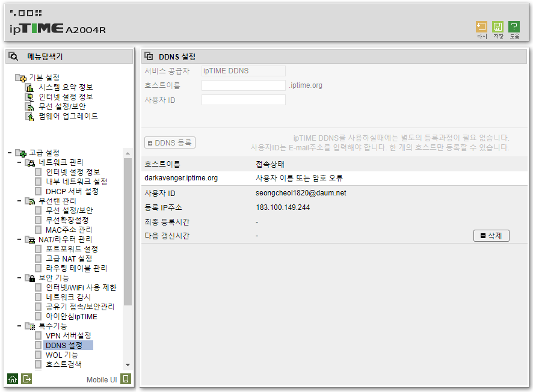Screen dimensions: 533x392
Task: Click the 고급 설정 folder icon
Action: [x=20, y=153]
